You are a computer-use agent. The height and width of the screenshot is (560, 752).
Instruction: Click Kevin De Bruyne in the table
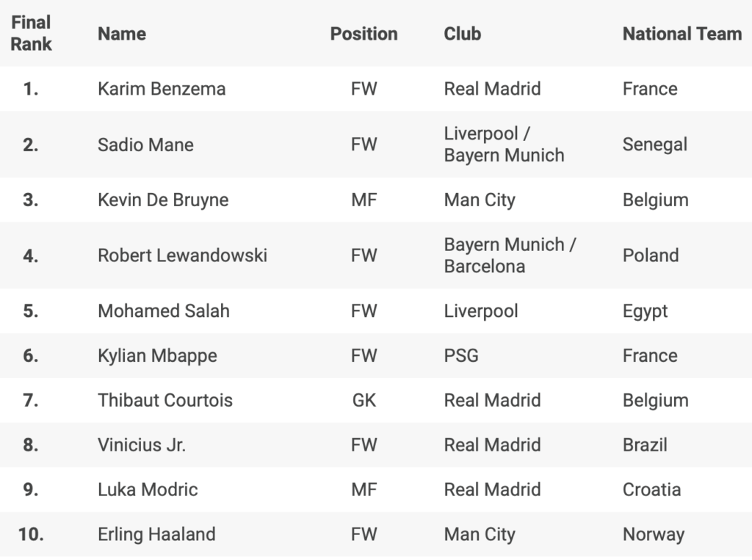163,200
